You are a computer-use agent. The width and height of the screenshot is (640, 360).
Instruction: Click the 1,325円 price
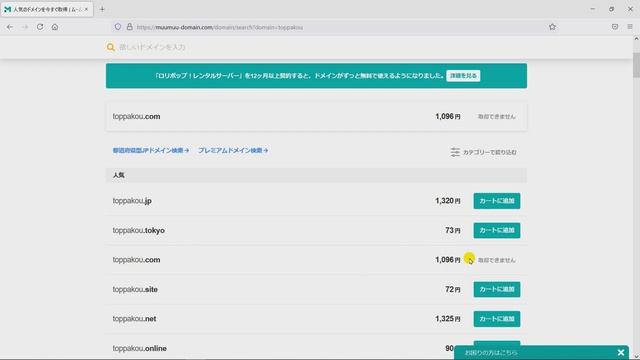(x=448, y=319)
